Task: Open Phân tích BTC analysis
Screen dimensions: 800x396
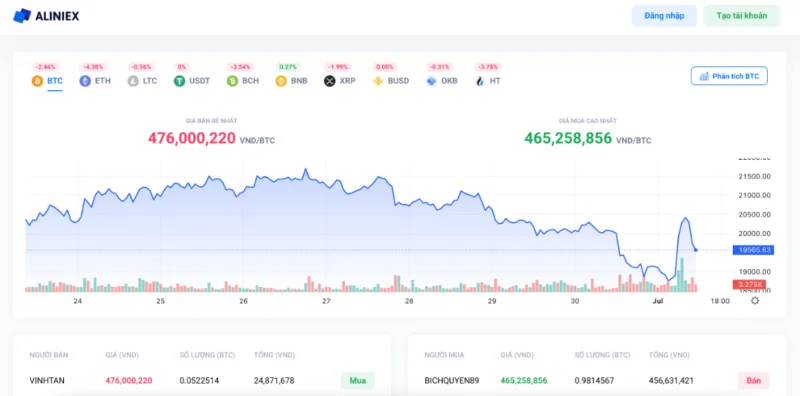Action: click(x=729, y=76)
